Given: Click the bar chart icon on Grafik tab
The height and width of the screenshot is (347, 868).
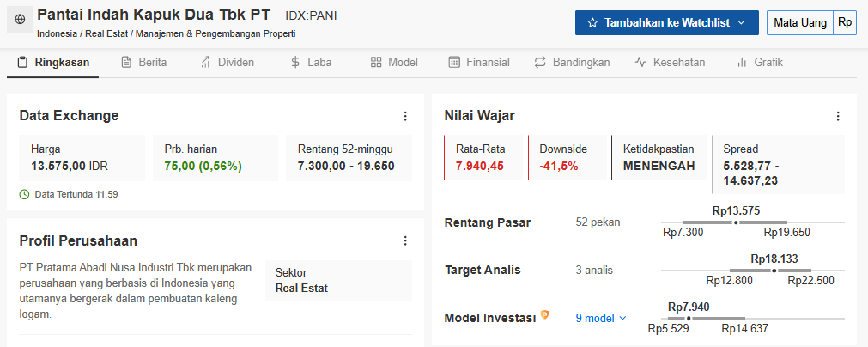Looking at the screenshot, I should [x=742, y=62].
